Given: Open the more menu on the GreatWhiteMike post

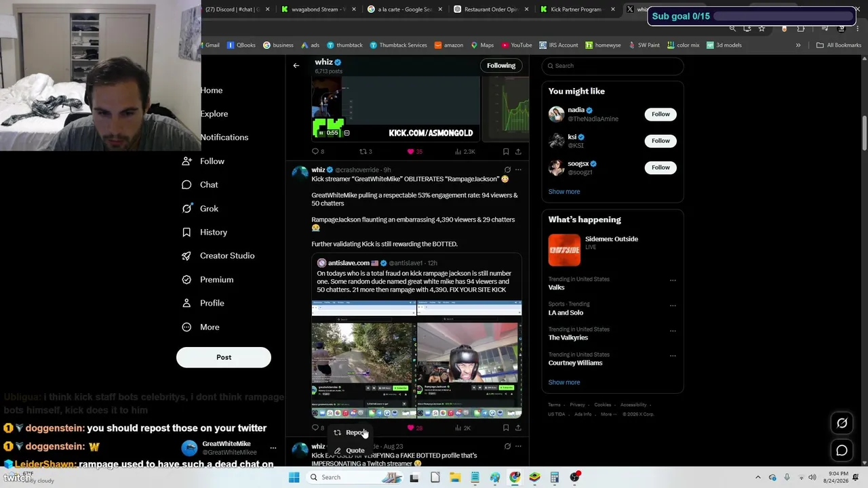Looking at the screenshot, I should pos(518,170).
